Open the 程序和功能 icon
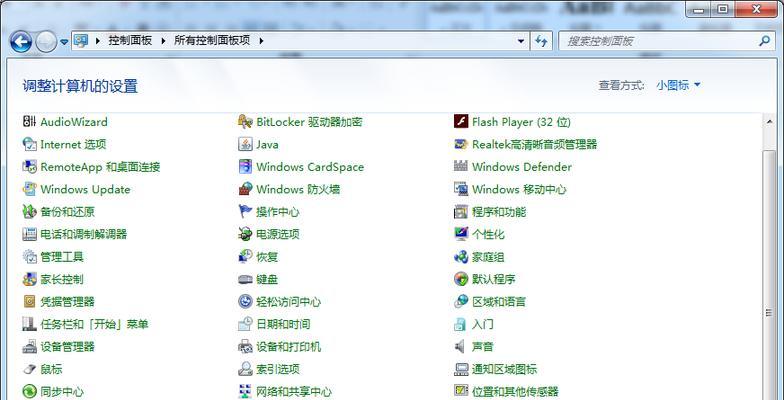This screenshot has height=400, width=784. (460, 212)
